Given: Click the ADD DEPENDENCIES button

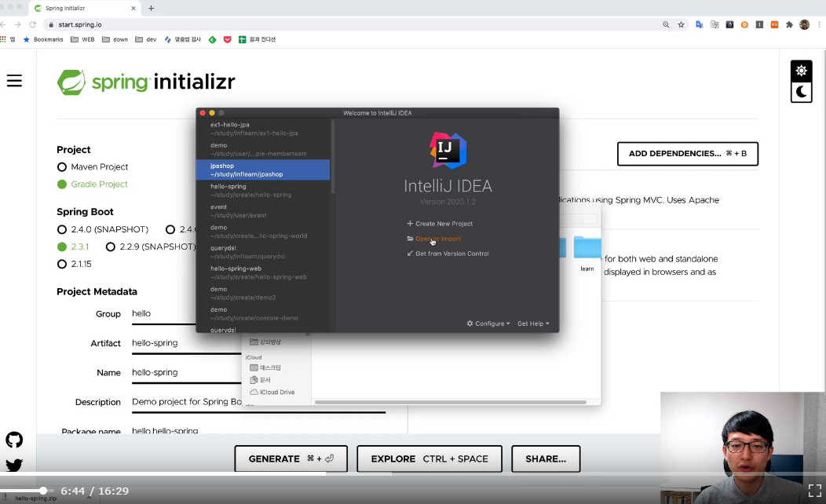Looking at the screenshot, I should point(688,154).
